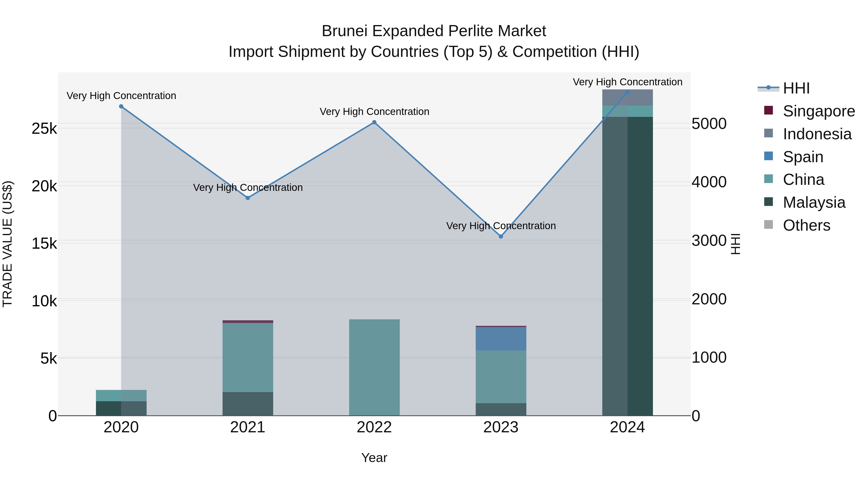This screenshot has height=488, width=868.
Task: Click the 4000 HHI axis tick
Action: point(709,182)
